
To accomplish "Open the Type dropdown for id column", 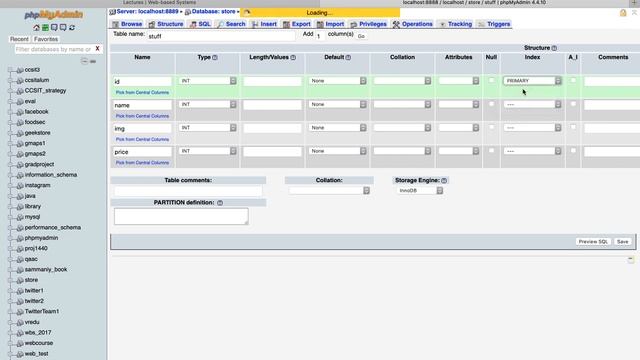I will coord(208,81).
